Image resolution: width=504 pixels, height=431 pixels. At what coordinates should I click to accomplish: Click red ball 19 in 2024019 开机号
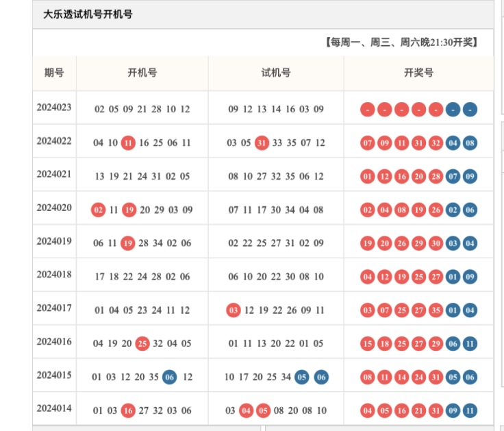pyautogui.click(x=128, y=243)
